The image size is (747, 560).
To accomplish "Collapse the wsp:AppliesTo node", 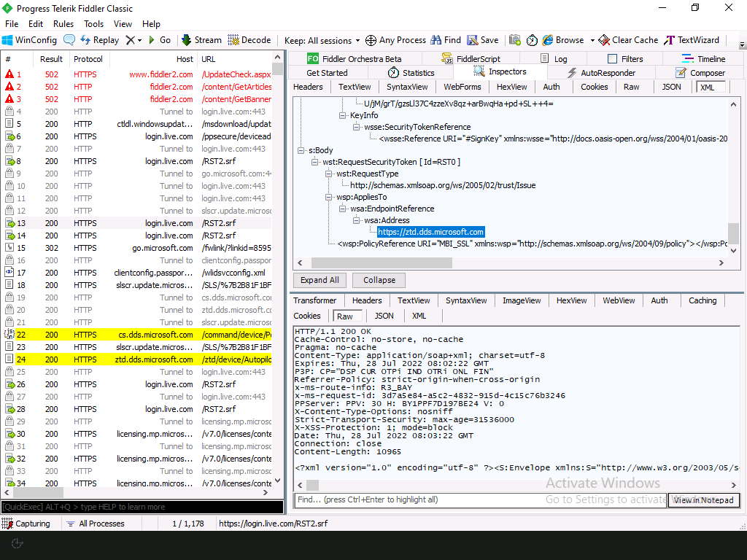I will tap(329, 197).
